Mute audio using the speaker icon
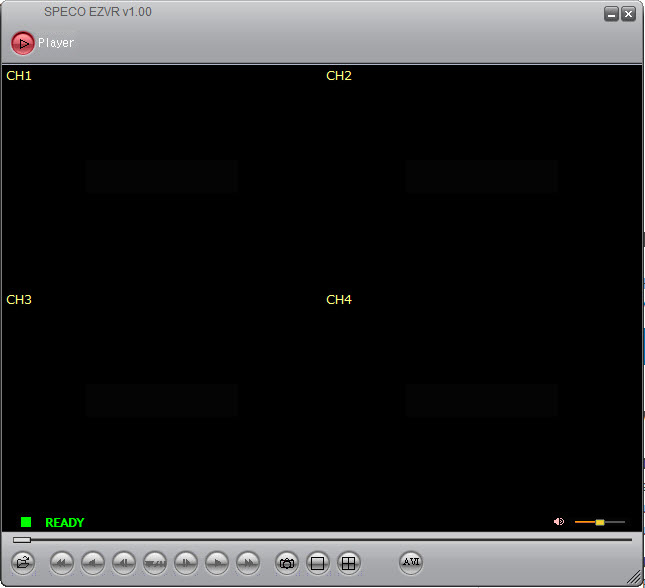This screenshot has width=645, height=588. click(x=559, y=522)
